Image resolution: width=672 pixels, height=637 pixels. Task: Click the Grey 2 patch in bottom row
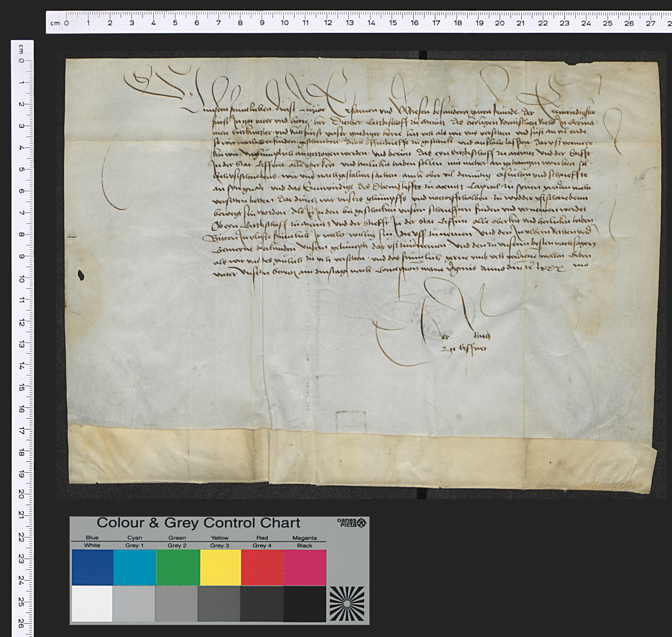coord(176,603)
